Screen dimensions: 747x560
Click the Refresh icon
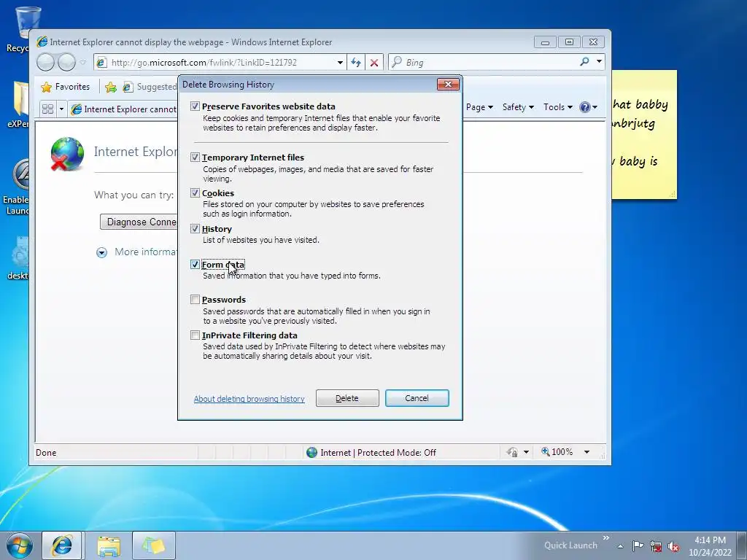356,63
